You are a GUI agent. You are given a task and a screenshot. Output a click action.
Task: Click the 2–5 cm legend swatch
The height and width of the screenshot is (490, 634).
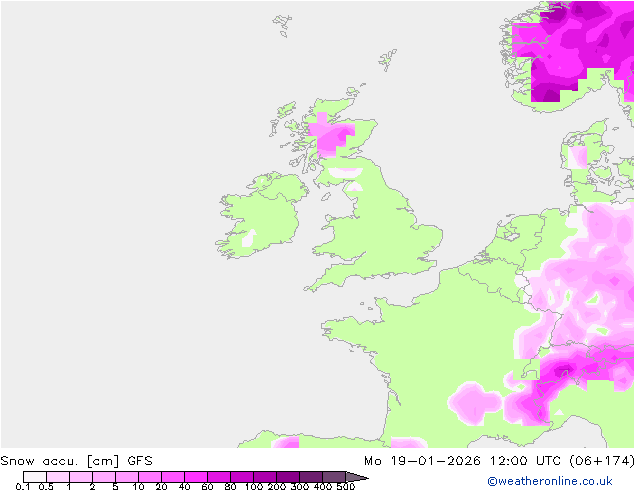point(104,477)
